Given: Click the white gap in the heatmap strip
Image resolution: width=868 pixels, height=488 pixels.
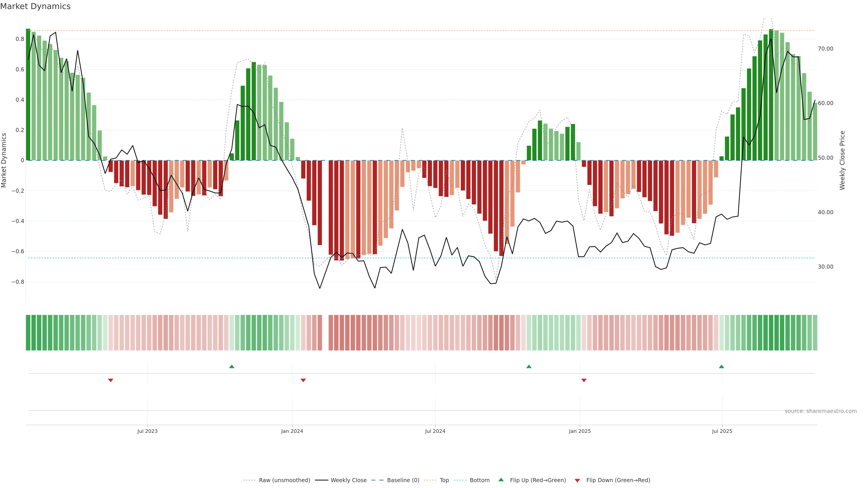Looking at the screenshot, I should tap(325, 333).
